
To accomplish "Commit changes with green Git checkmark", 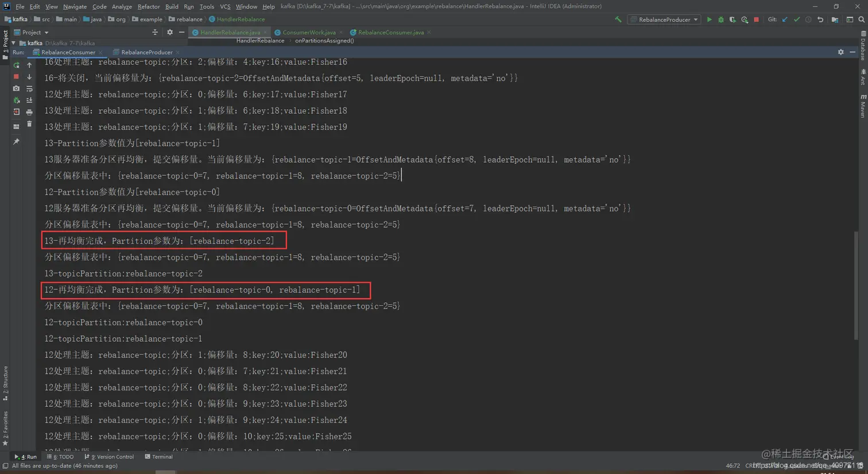I will (x=797, y=20).
